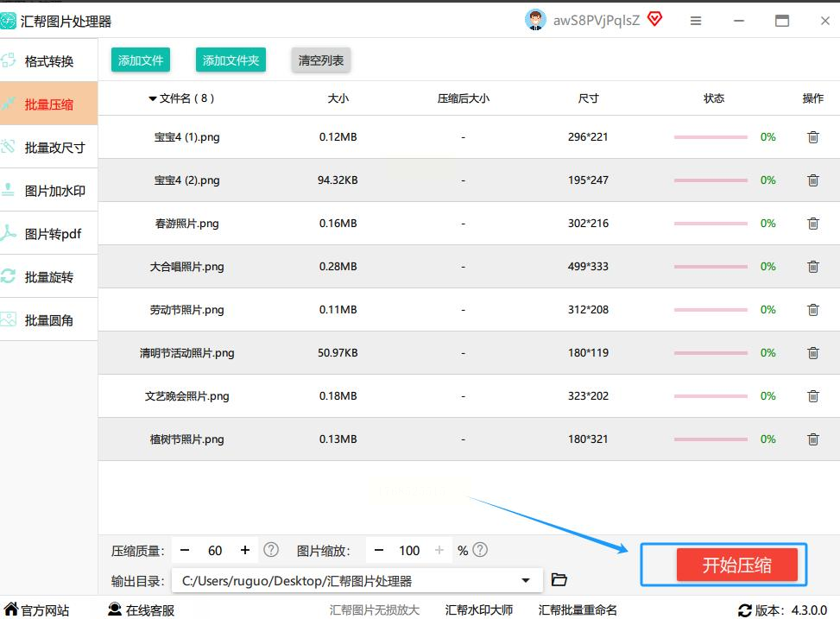The image size is (840, 619).
Task: Expand the 输出目录 path dropdown
Action: coord(526,581)
